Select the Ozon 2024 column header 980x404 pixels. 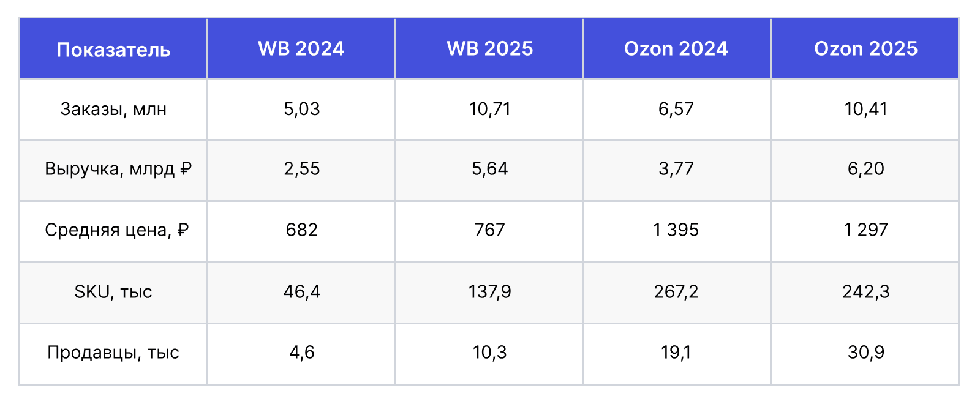(676, 49)
